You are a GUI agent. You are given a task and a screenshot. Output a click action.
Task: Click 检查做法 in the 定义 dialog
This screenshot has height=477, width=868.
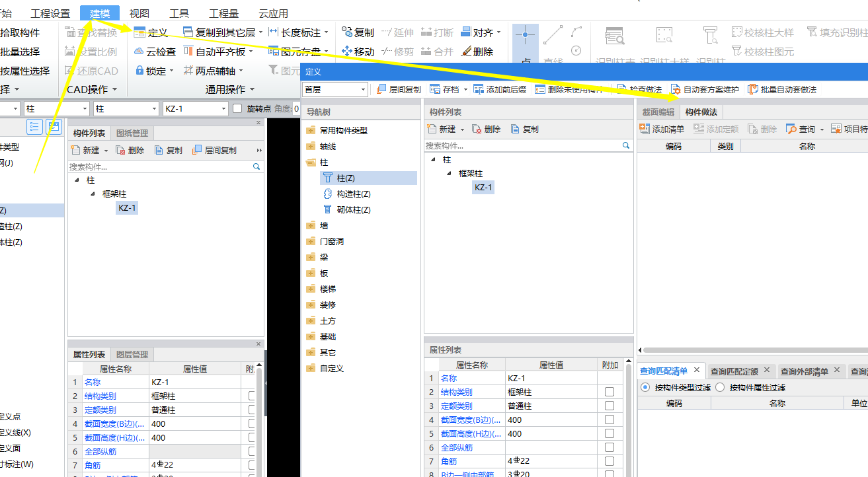[x=639, y=89]
